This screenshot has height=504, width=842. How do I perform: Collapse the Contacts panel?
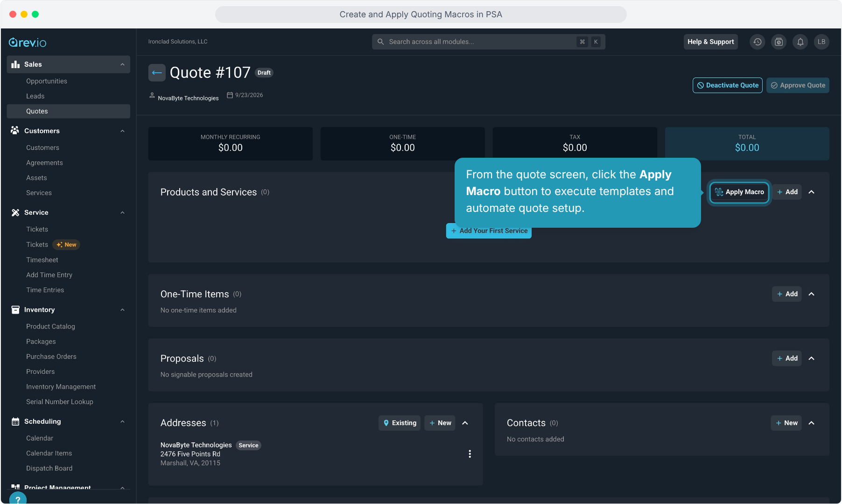(812, 423)
